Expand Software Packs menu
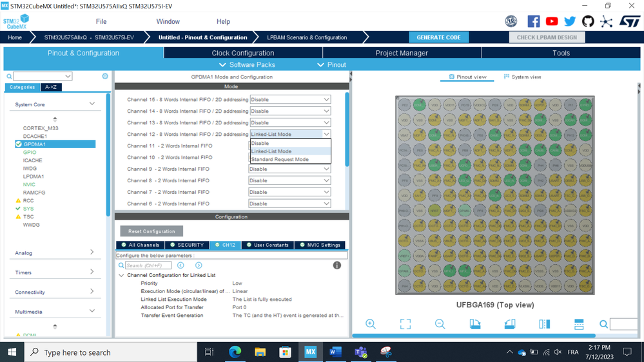This screenshot has width=644, height=362. tap(247, 64)
